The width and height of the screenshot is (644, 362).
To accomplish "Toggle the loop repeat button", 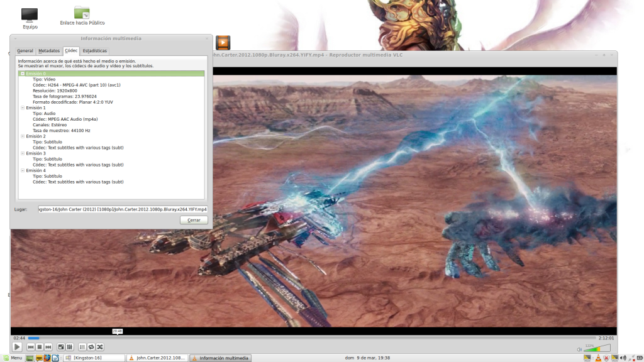I will pos(91,347).
